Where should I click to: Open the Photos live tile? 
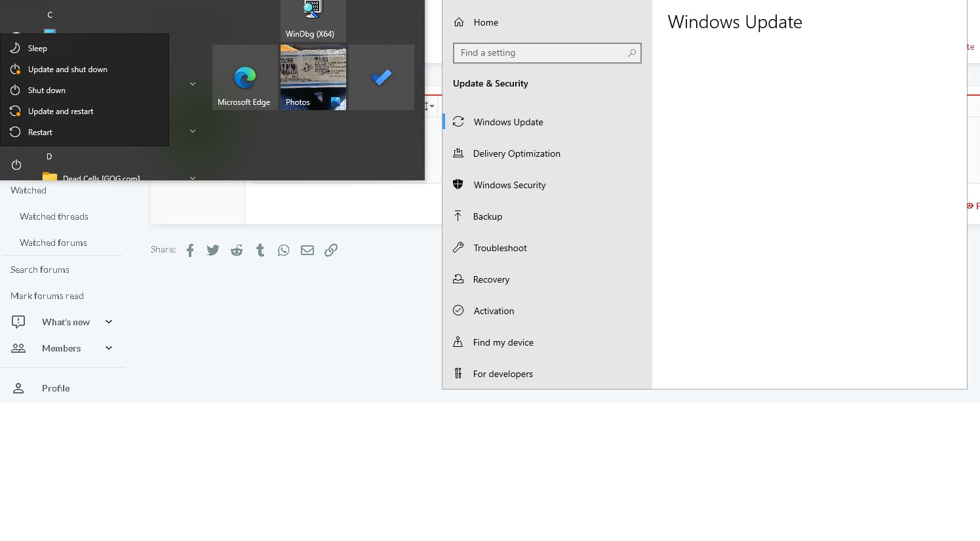(313, 77)
